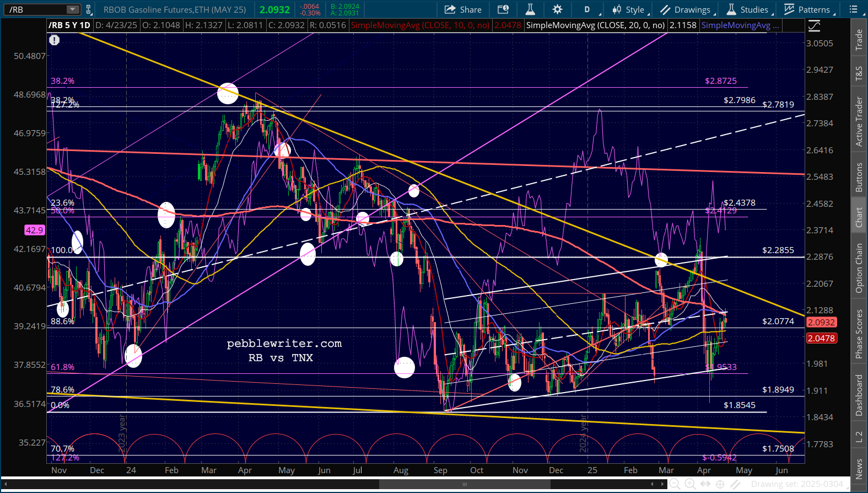Click the Sep label on time axis
This screenshot has width=868, height=493.
pos(440,470)
